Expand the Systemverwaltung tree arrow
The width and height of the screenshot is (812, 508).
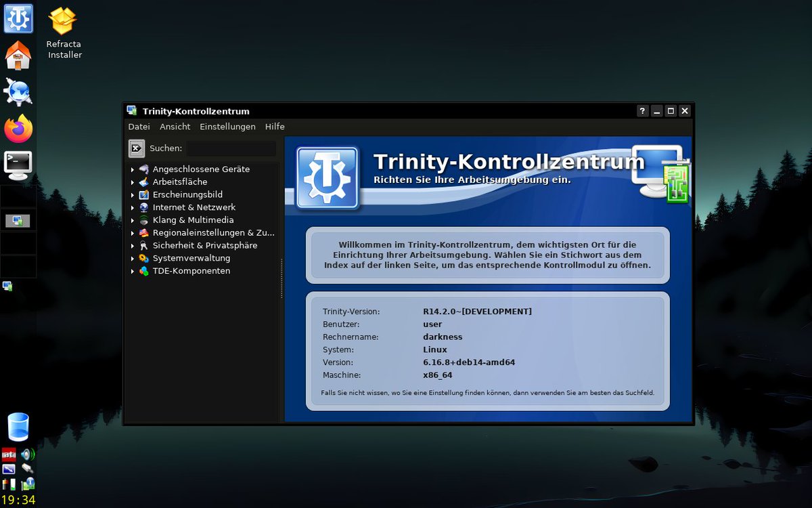(133, 258)
